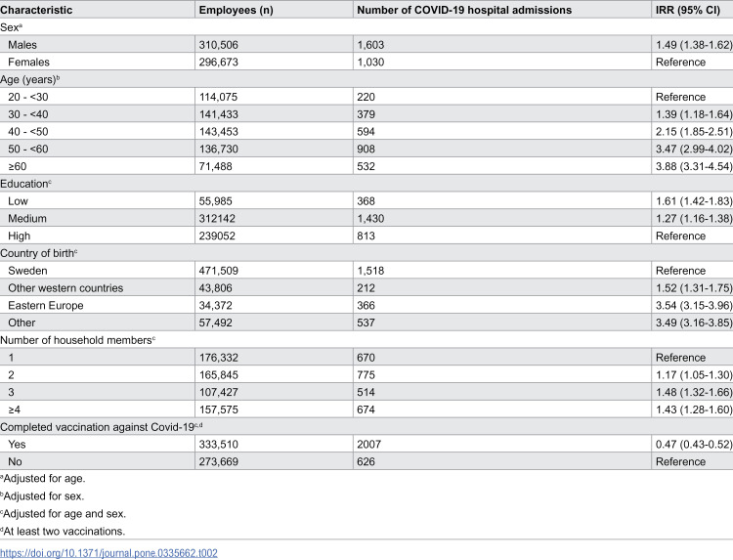This screenshot has width=733, height=560.
Task: Select the Other western countries row
Action: (366, 287)
